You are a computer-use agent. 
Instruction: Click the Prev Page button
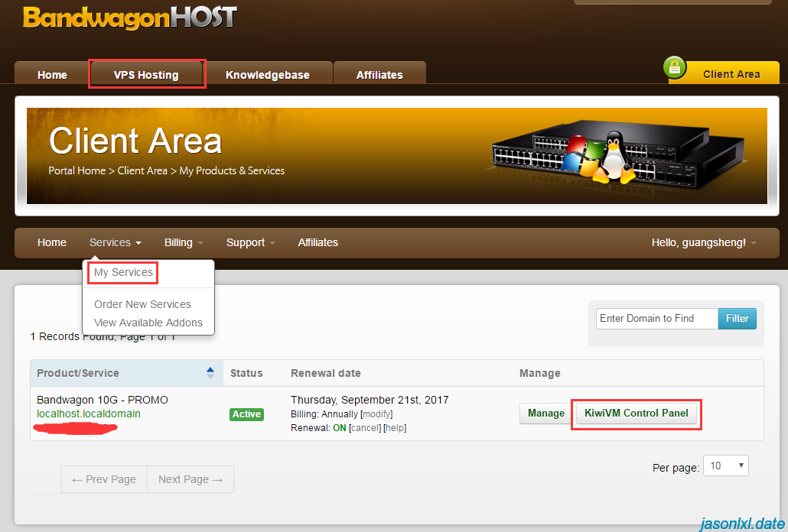point(104,479)
